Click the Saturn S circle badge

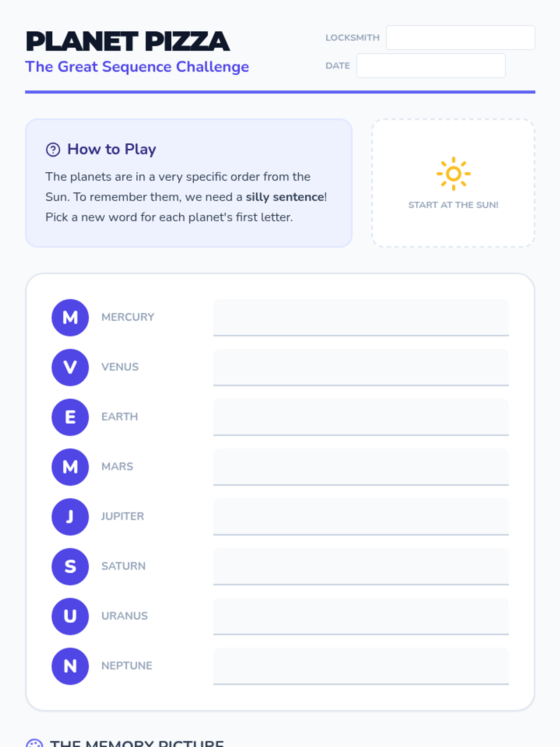tap(70, 566)
